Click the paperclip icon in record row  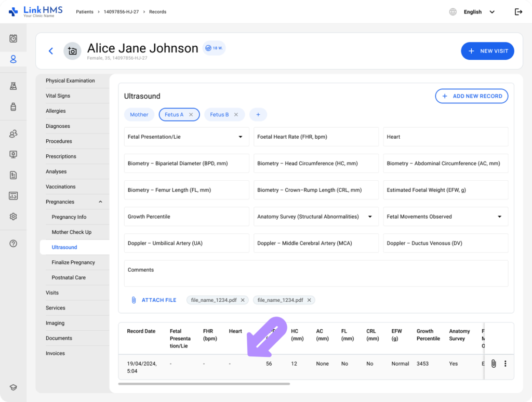[494, 364]
